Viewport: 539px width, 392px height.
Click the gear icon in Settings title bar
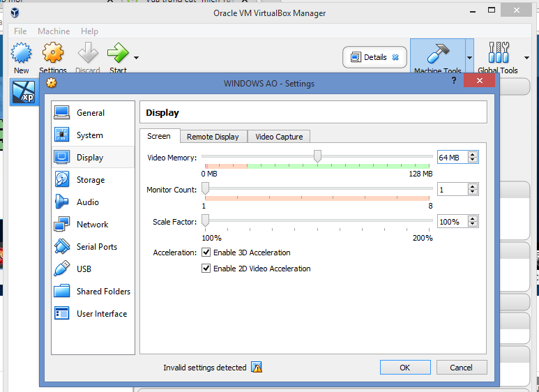(x=51, y=82)
